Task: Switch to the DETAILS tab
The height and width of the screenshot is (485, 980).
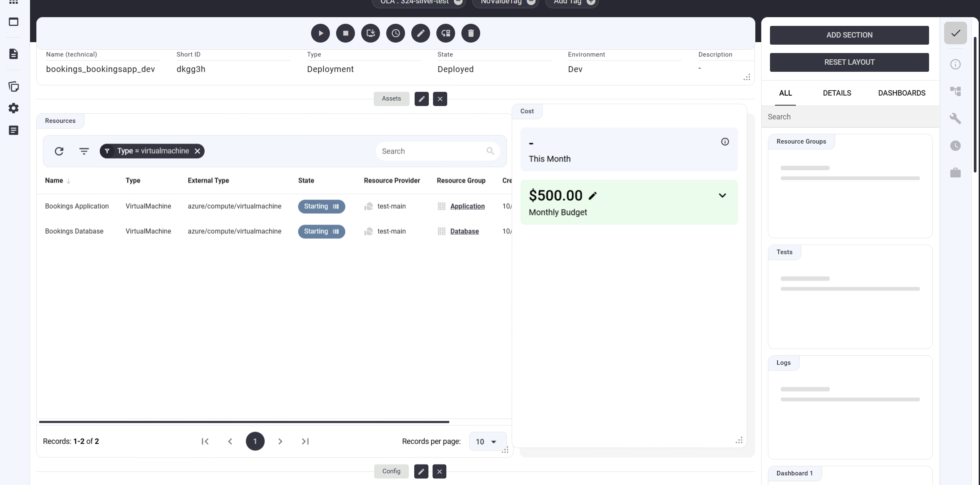Action: (x=837, y=93)
